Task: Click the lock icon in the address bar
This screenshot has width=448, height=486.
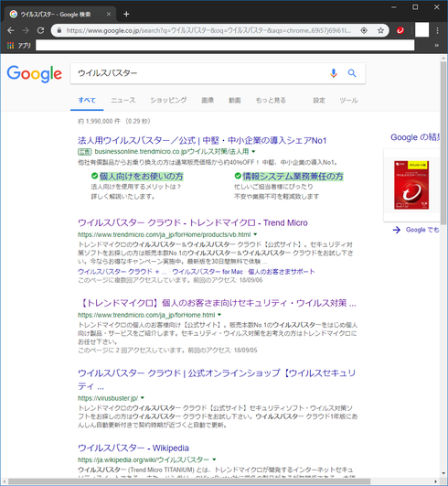Action: point(59,30)
